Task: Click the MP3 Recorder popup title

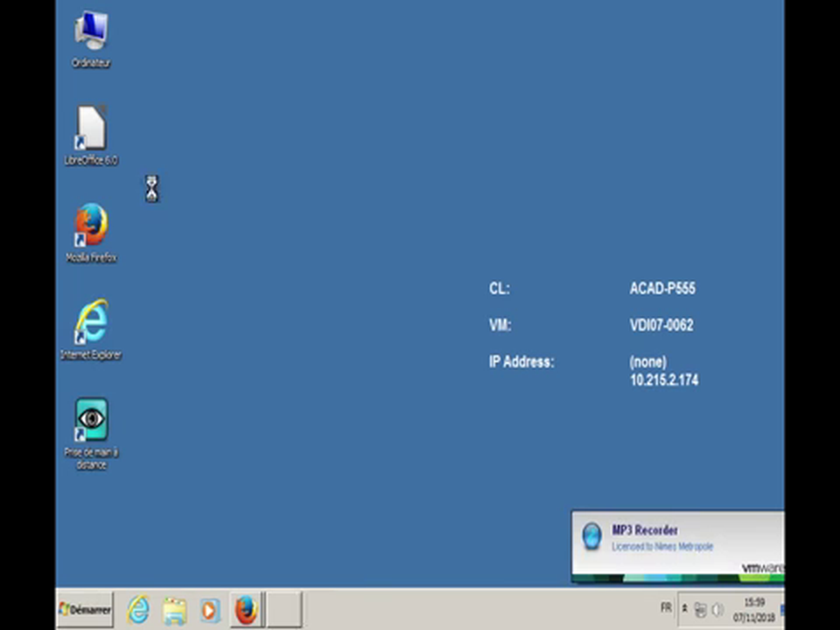Action: 644,530
